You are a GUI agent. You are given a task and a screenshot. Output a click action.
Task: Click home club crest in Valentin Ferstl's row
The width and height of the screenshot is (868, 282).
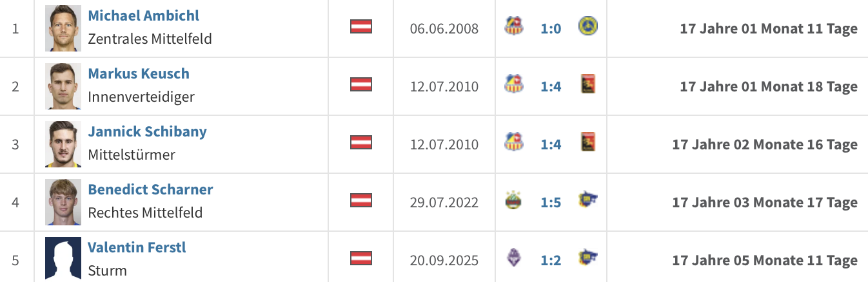click(x=514, y=259)
